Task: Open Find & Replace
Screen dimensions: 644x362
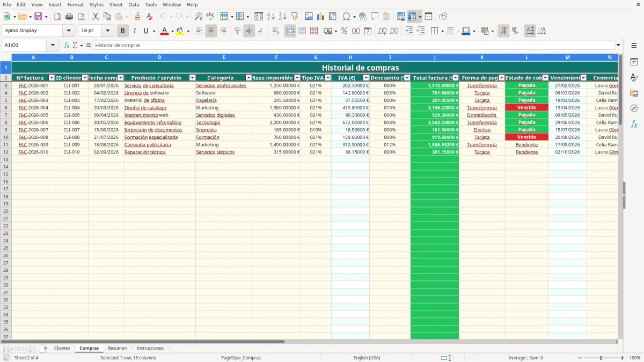Action: (x=199, y=17)
